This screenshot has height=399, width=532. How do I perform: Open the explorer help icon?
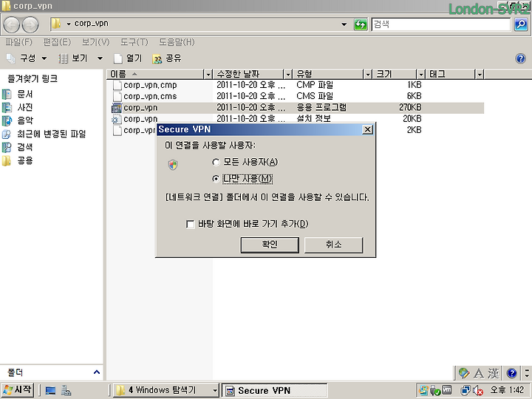click(520, 58)
